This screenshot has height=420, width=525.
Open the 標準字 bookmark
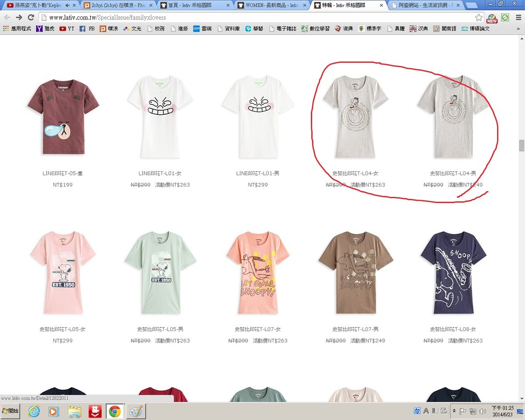click(370, 29)
